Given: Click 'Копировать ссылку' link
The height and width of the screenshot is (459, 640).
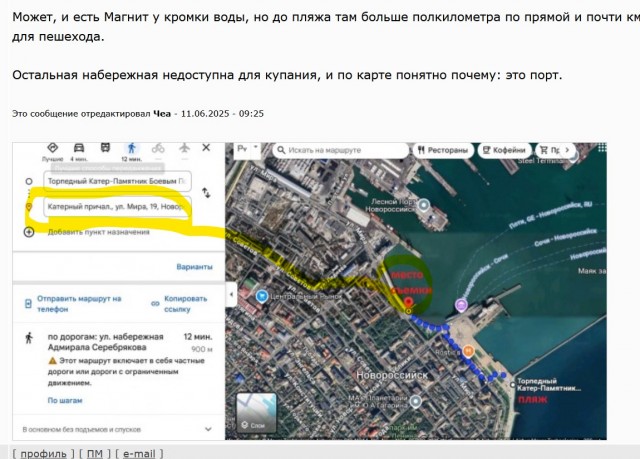Looking at the screenshot, I should click(185, 304).
